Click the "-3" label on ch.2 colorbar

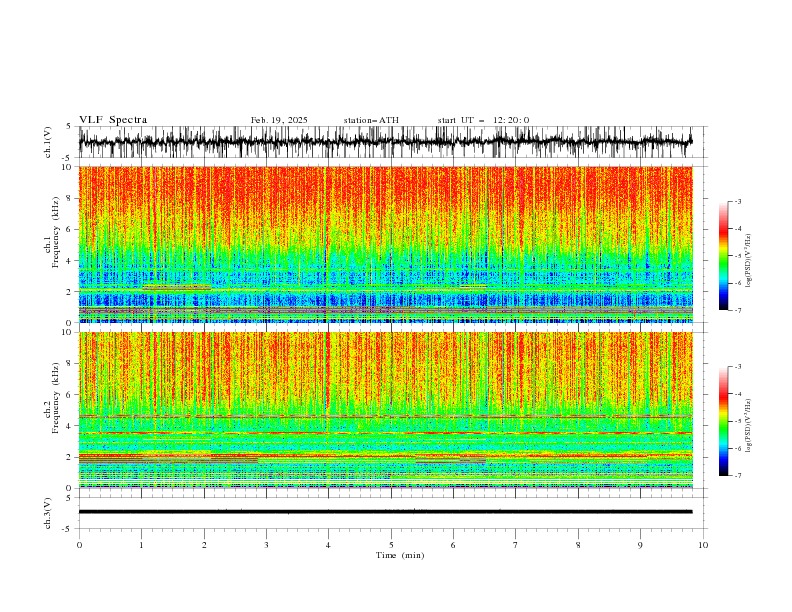pos(737,367)
